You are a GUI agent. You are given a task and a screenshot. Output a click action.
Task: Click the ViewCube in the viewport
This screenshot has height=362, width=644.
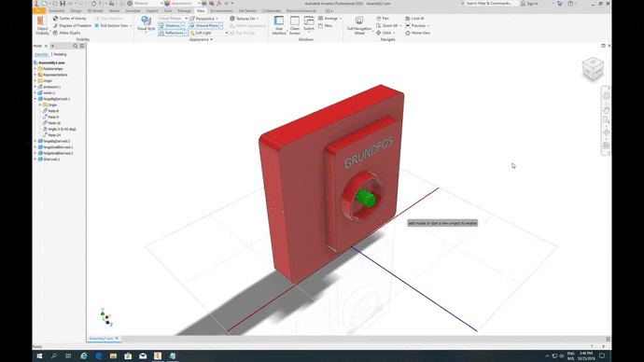click(x=593, y=69)
